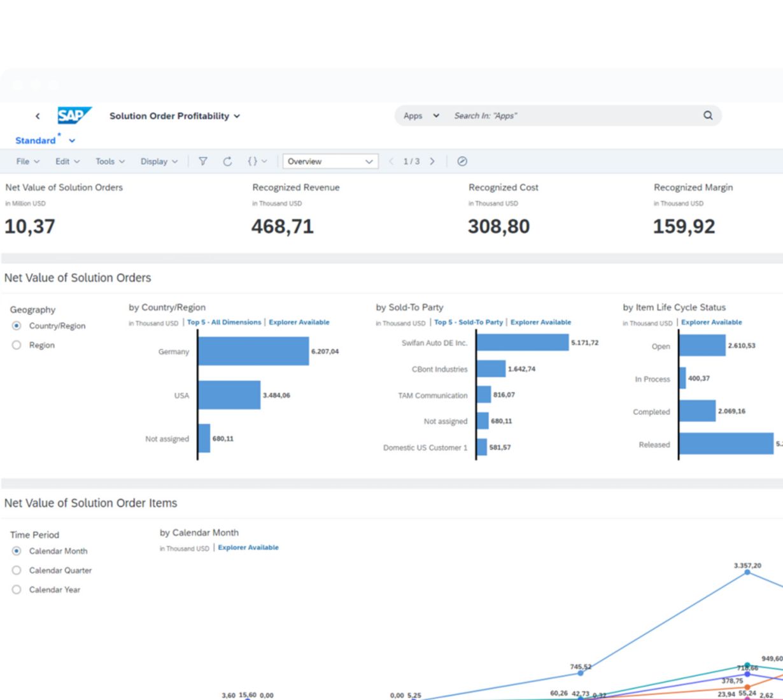Expand the Standard view variant chevron

(x=72, y=141)
